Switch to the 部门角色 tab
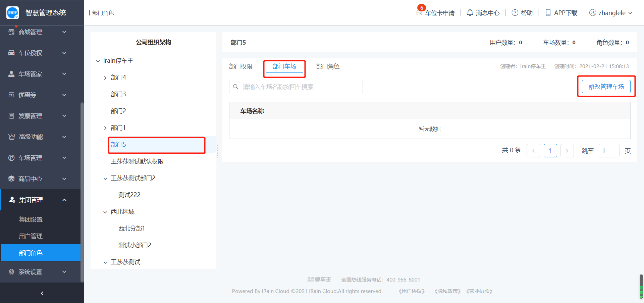Viewport: 644px width, 303px height. point(328,66)
